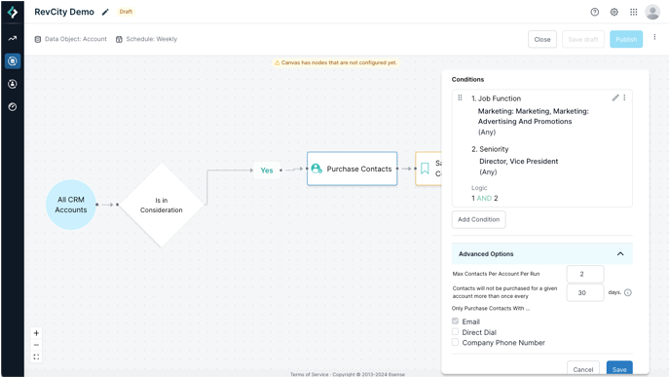
Task: Edit the RevCity Demo name pencil icon
Action: [105, 12]
